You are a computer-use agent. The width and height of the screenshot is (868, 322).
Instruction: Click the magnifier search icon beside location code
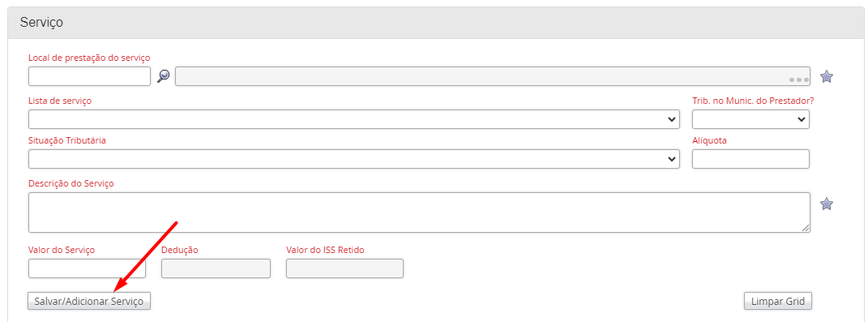coord(163,76)
